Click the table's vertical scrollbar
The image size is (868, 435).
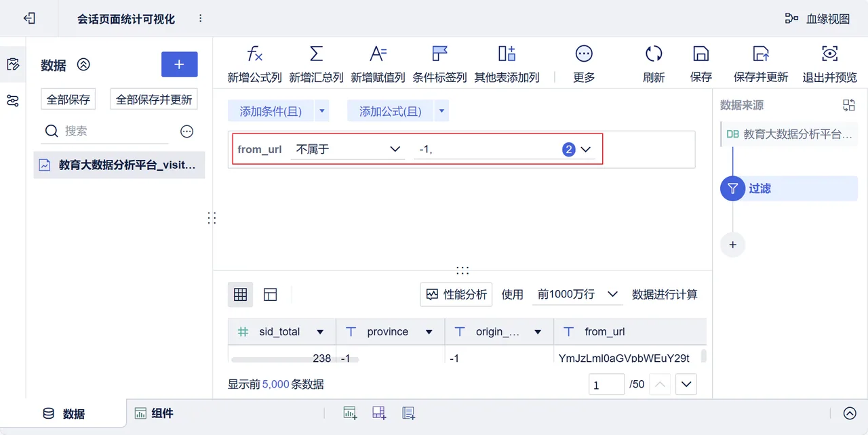pyautogui.click(x=703, y=356)
